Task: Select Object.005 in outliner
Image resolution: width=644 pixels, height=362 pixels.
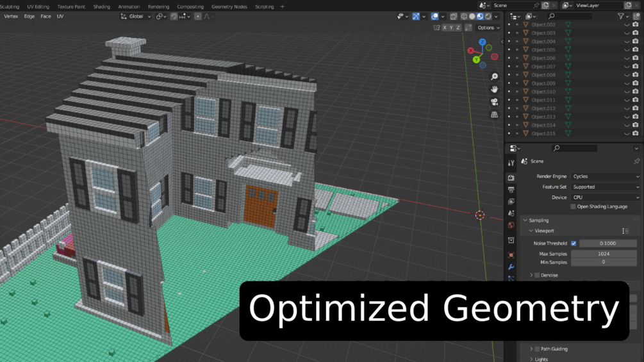Action: pyautogui.click(x=543, y=50)
